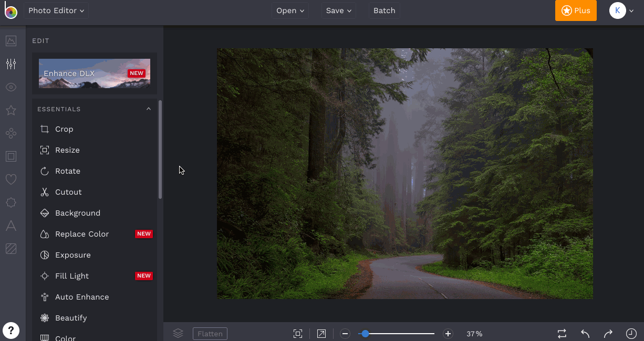Click the forest photo on canvas
The width and height of the screenshot is (644, 341).
[405, 174]
